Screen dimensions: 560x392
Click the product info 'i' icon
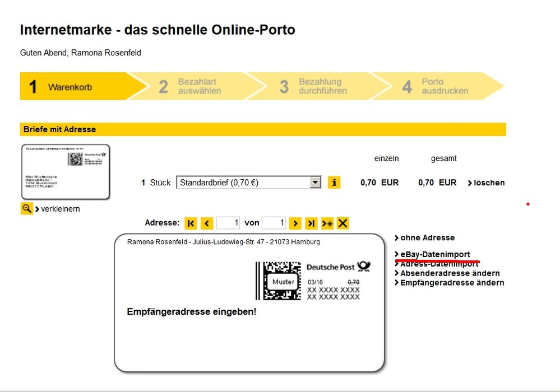coord(334,183)
